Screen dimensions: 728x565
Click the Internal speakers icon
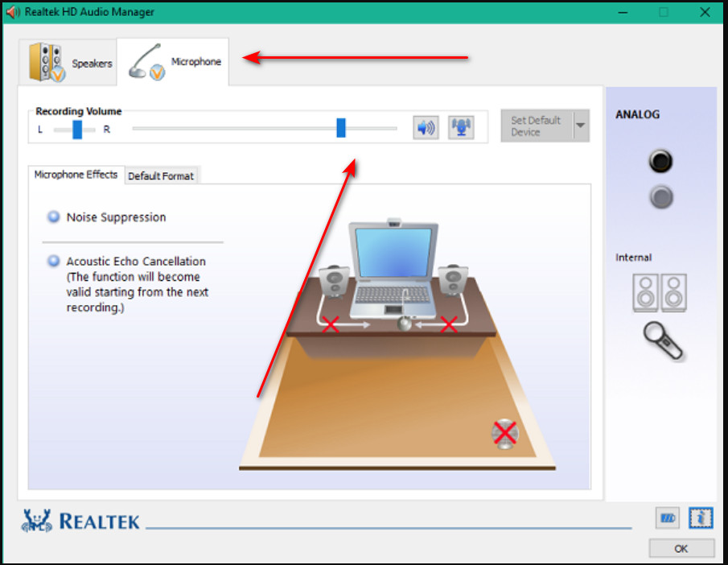pos(660,292)
